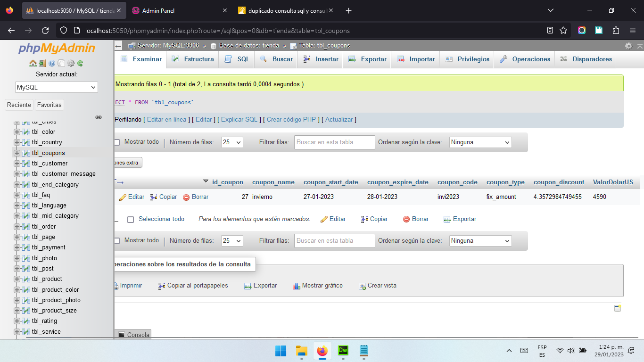Image resolution: width=644 pixels, height=362 pixels.
Task: Copy the invierno row with Copiar
Action: pos(164,197)
